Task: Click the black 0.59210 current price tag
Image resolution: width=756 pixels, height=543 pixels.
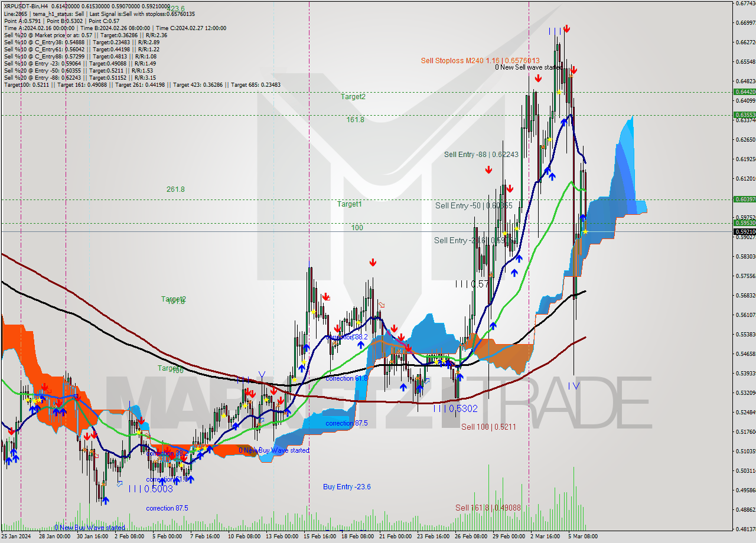Action: pyautogui.click(x=744, y=231)
